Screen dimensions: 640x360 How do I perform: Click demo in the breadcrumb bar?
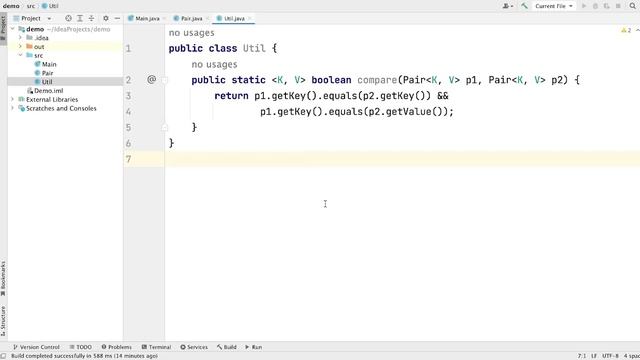(11, 6)
